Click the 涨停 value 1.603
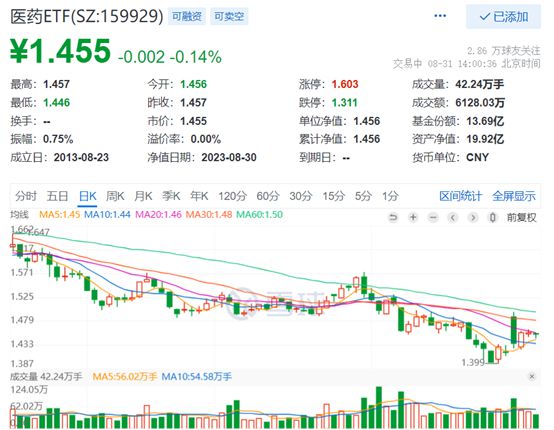The height and width of the screenshot is (430, 554). pos(345,84)
